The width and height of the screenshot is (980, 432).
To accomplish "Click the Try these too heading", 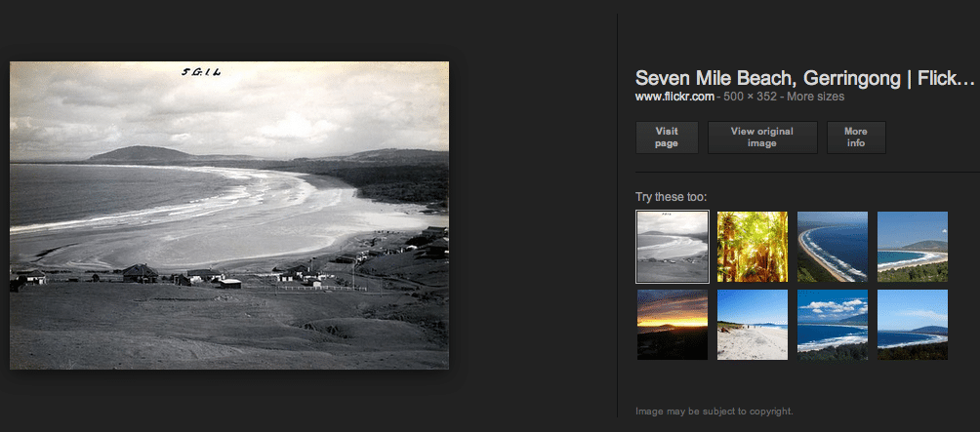I will (672, 197).
